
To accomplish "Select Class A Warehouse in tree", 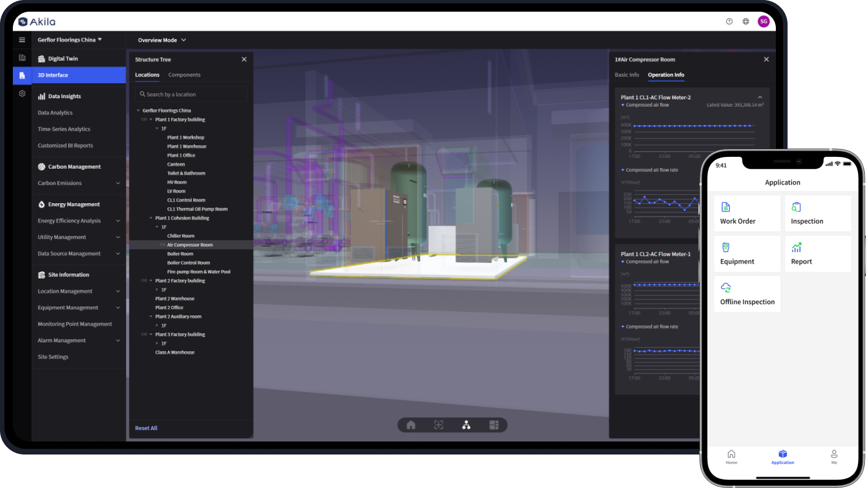I will tap(175, 352).
